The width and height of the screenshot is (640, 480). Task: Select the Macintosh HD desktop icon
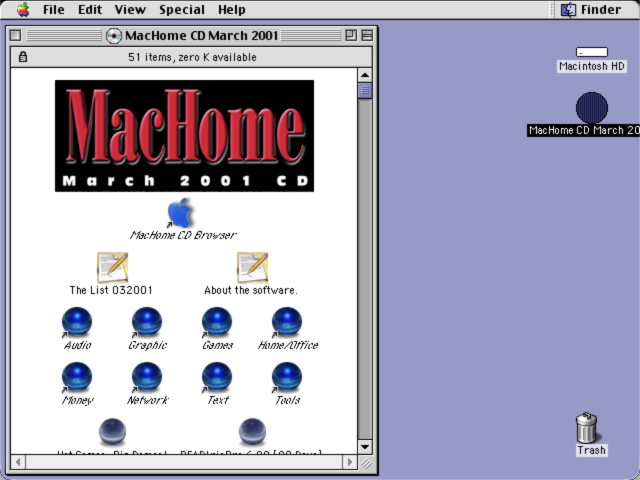pyautogui.click(x=592, y=52)
